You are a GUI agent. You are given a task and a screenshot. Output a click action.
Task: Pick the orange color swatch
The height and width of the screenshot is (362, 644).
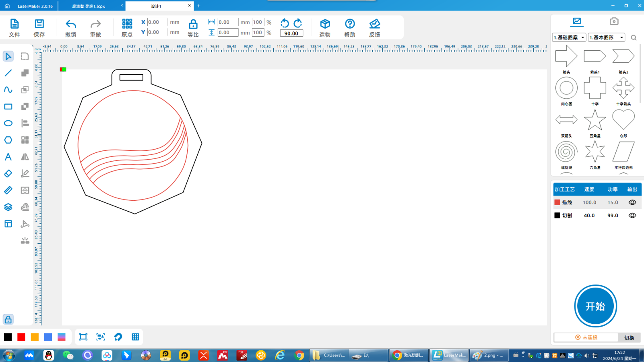click(x=35, y=337)
